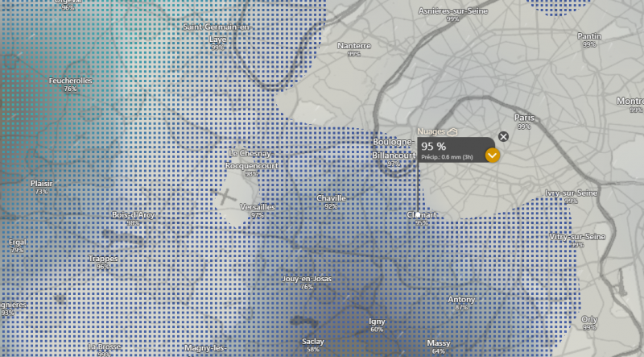The image size is (644, 357).
Task: Select the Jouy-en-Josas label
Action: 307,279
